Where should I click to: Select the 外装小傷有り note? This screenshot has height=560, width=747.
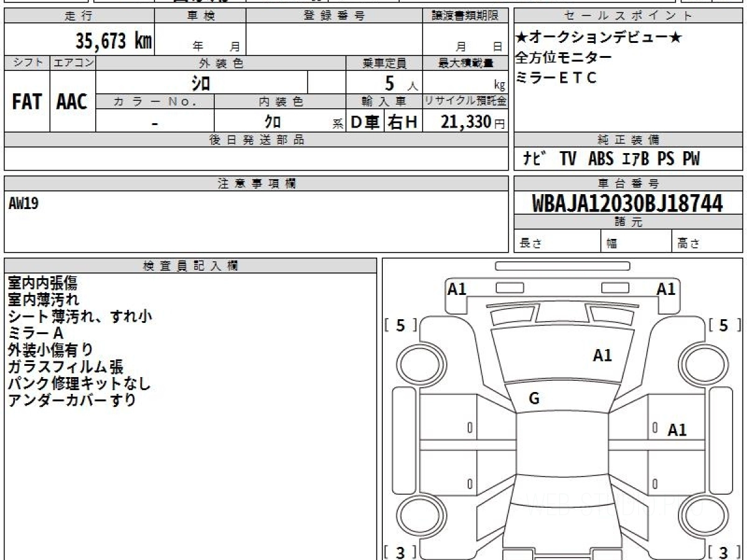[50, 350]
